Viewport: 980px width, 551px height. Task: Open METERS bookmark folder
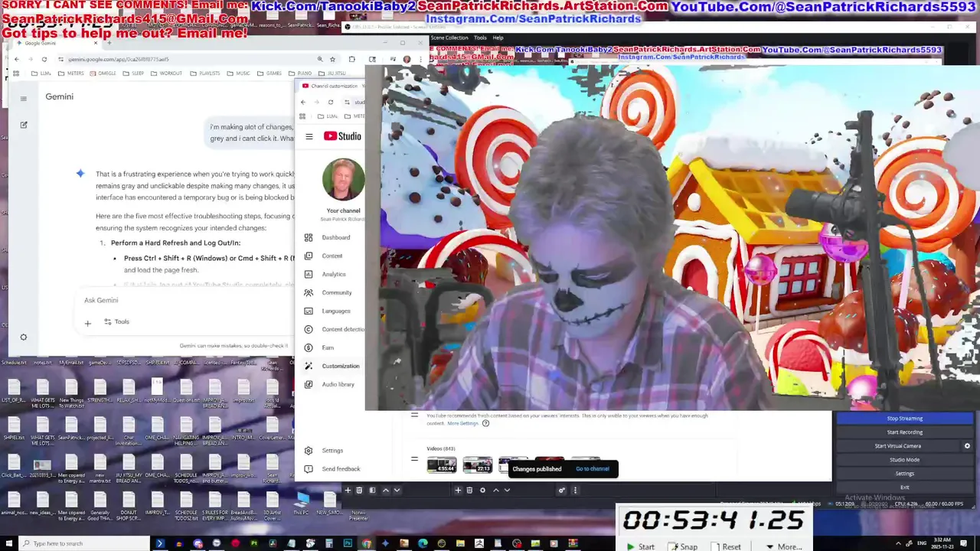tap(70, 73)
